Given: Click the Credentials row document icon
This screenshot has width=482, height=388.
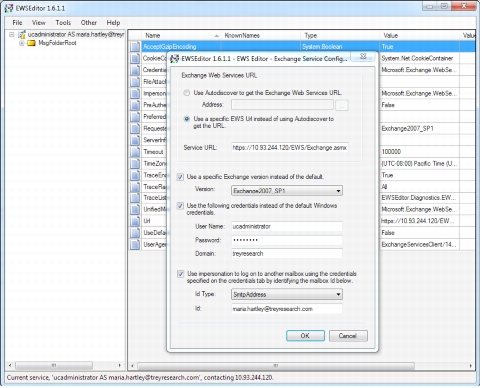Looking at the screenshot, I should pos(135,70).
